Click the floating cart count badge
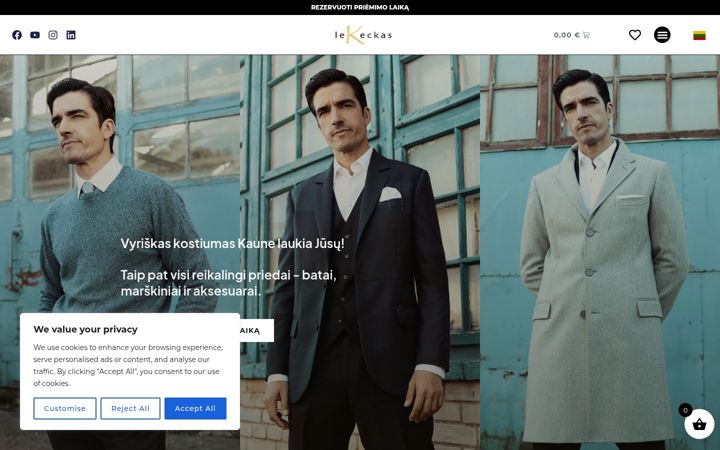720x450 pixels. tap(685, 410)
